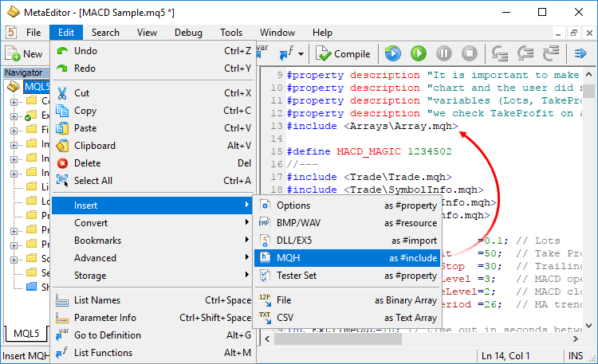The image size is (598, 364).
Task: Click the Compile toolbar button
Action: pos(343,54)
